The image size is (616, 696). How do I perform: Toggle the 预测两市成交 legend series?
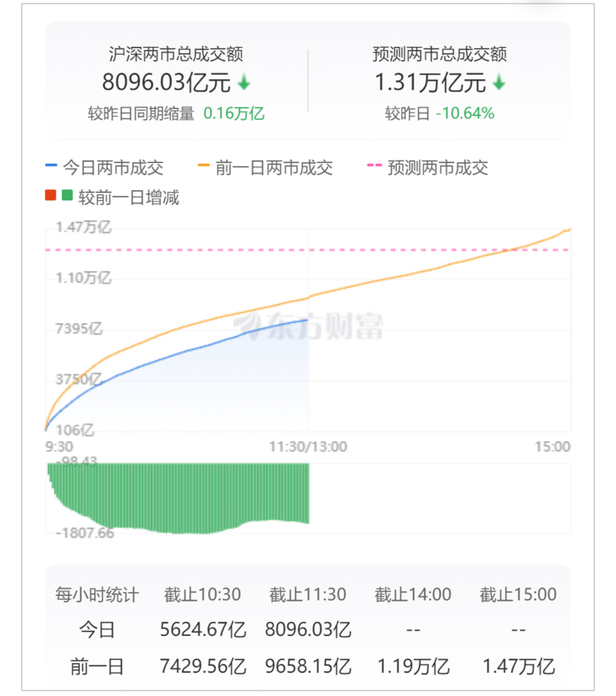point(428,168)
